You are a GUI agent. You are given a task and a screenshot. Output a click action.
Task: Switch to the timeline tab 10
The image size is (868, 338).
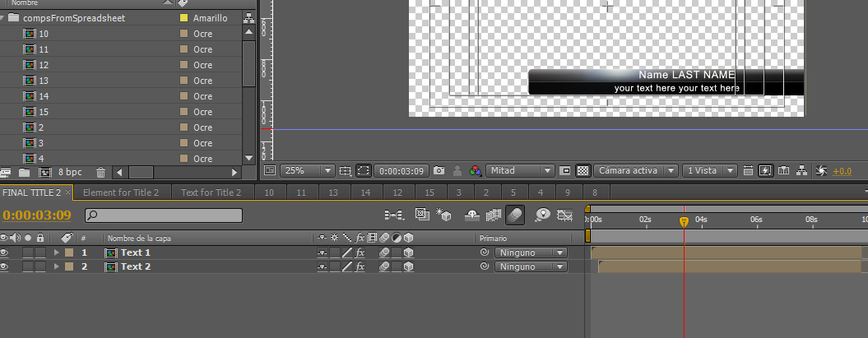click(x=269, y=192)
